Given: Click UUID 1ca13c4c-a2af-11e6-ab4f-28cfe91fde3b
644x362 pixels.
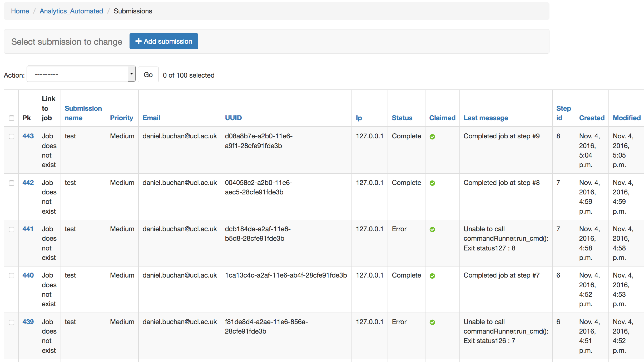Looking at the screenshot, I should click(286, 275).
